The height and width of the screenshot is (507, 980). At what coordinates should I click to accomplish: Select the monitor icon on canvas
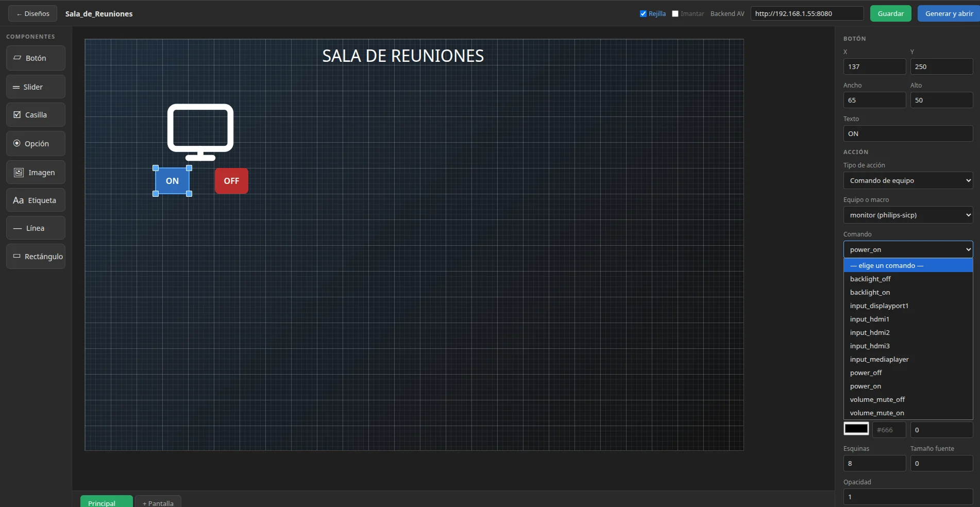[200, 132]
